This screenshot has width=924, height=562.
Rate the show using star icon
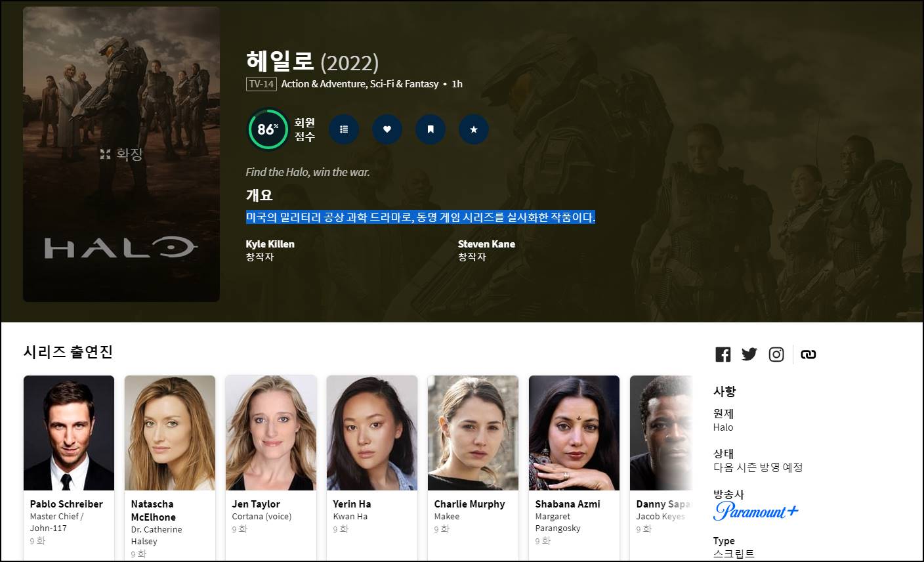[474, 129]
